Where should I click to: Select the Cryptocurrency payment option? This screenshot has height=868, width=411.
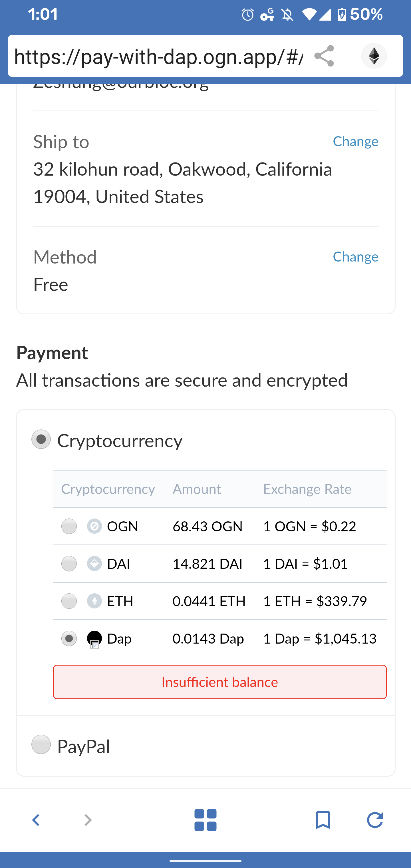(x=41, y=439)
